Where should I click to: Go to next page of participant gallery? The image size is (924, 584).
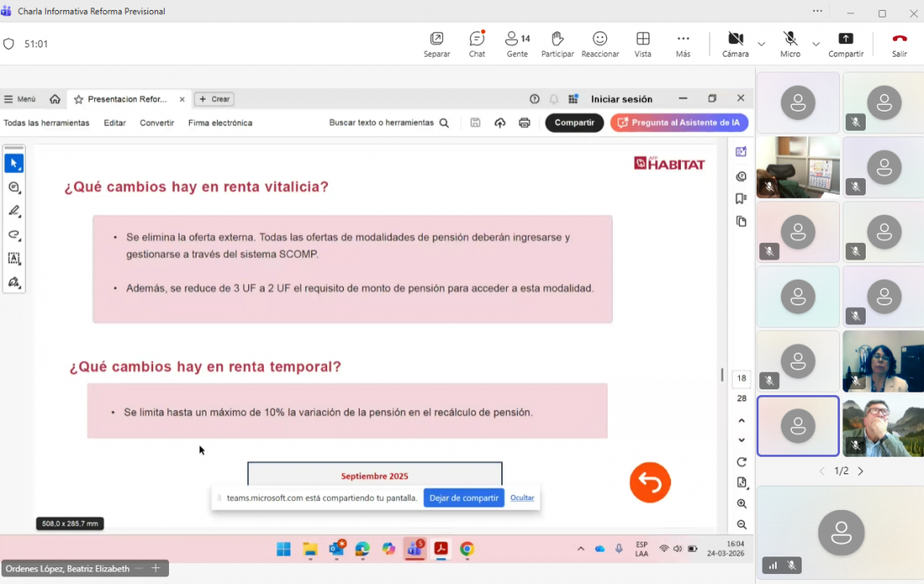(861, 471)
